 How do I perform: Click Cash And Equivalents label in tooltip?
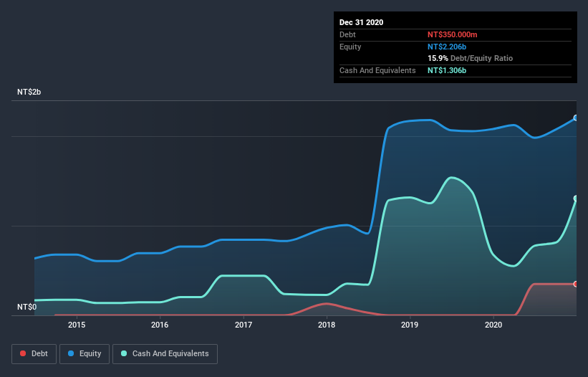pos(377,70)
